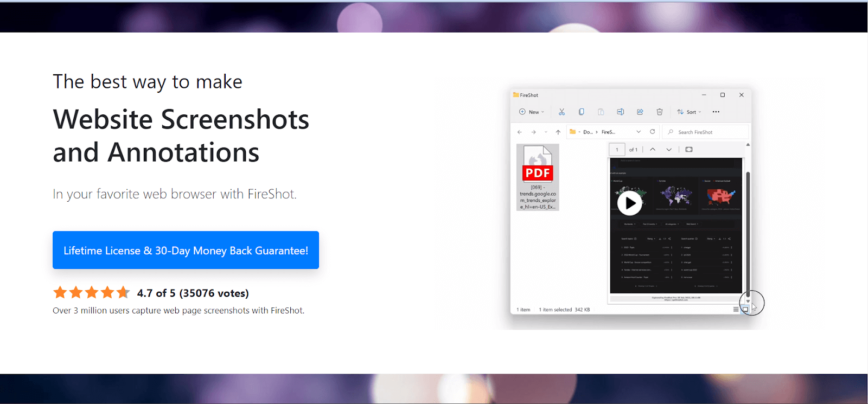The image size is (868, 404).
Task: Click the New button in the FireShot window
Action: (532, 112)
